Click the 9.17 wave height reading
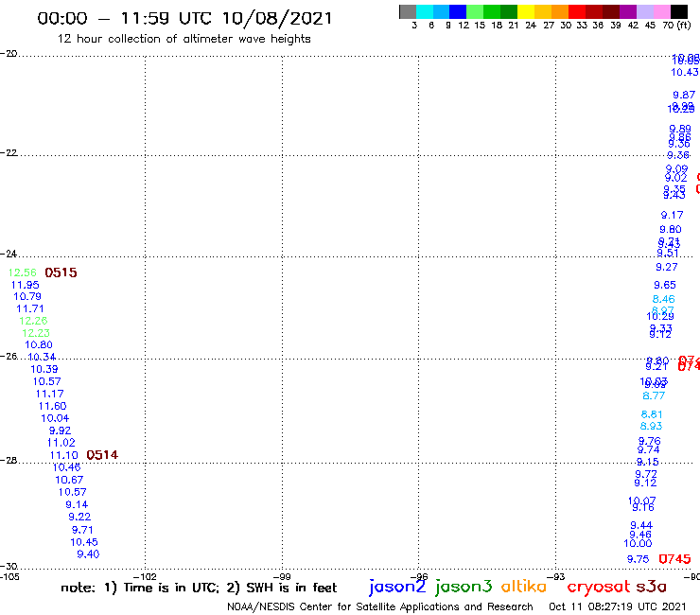The image size is (700, 615). (672, 216)
